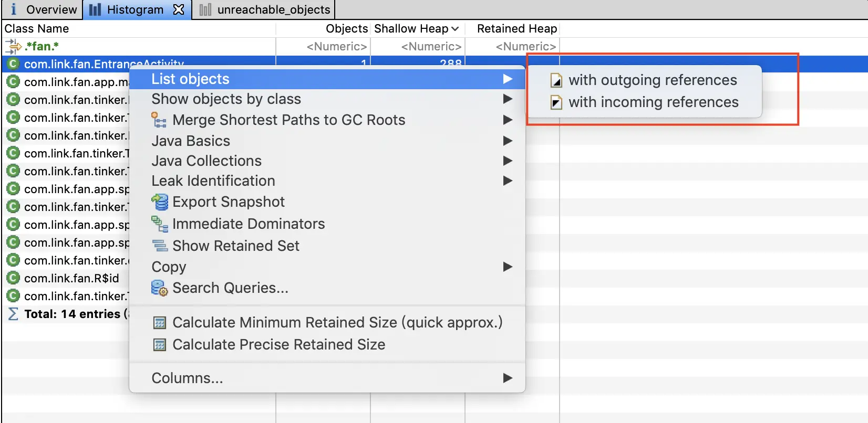868x423 pixels.
Task: Click the Immediate Dominators tree icon
Action: 159,224
